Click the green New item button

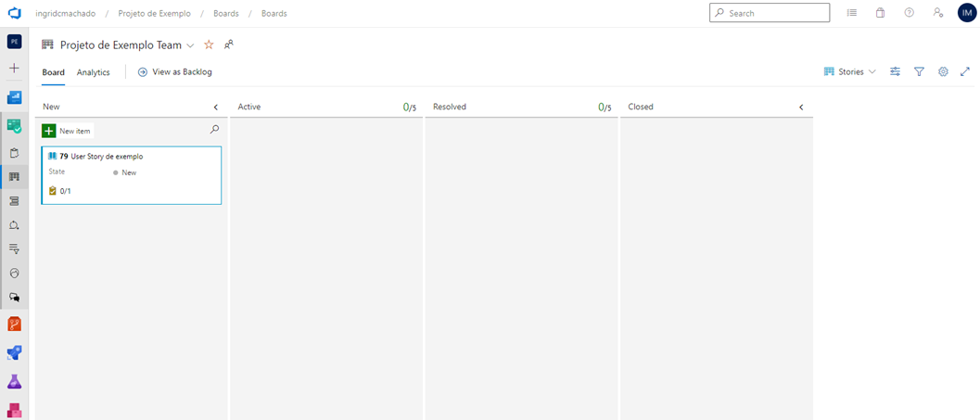[68, 131]
